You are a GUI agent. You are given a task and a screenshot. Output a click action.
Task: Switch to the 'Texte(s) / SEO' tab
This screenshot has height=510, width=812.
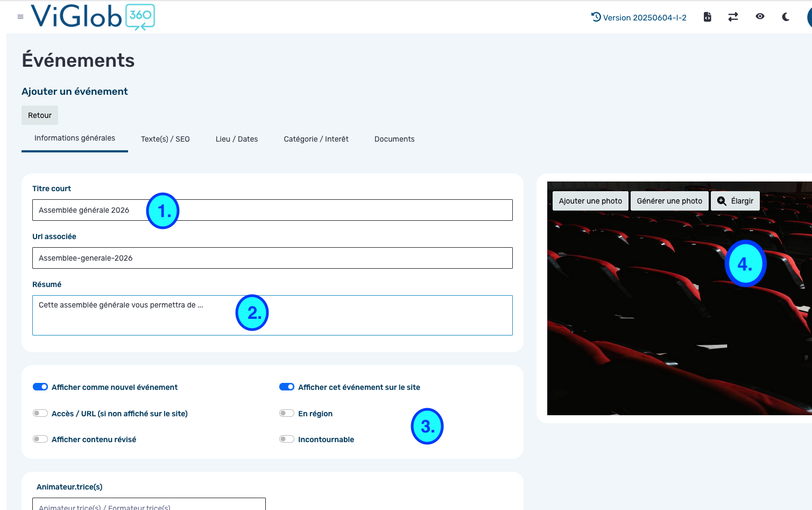click(x=165, y=139)
